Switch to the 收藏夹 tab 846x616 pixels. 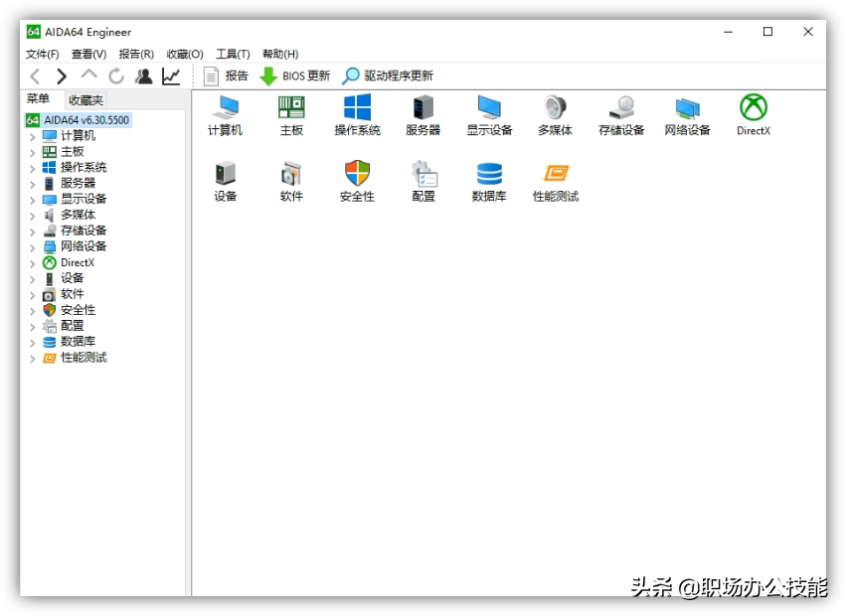coord(85,100)
